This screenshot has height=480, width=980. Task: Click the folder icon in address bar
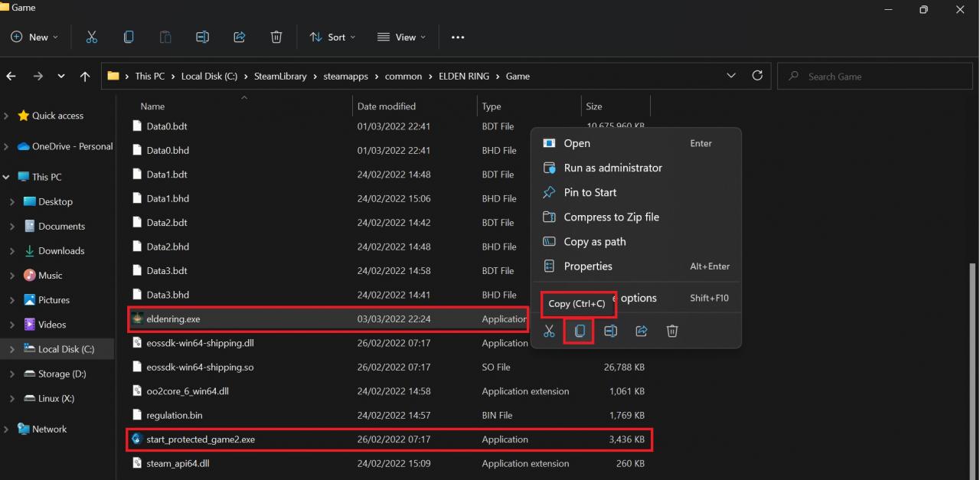[x=113, y=76]
